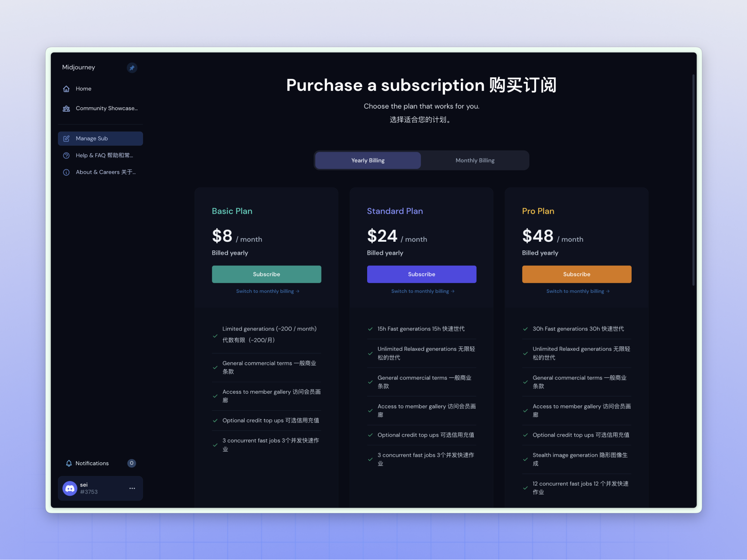Subscribe to the Standard Plan
The image size is (747, 560).
pos(421,274)
